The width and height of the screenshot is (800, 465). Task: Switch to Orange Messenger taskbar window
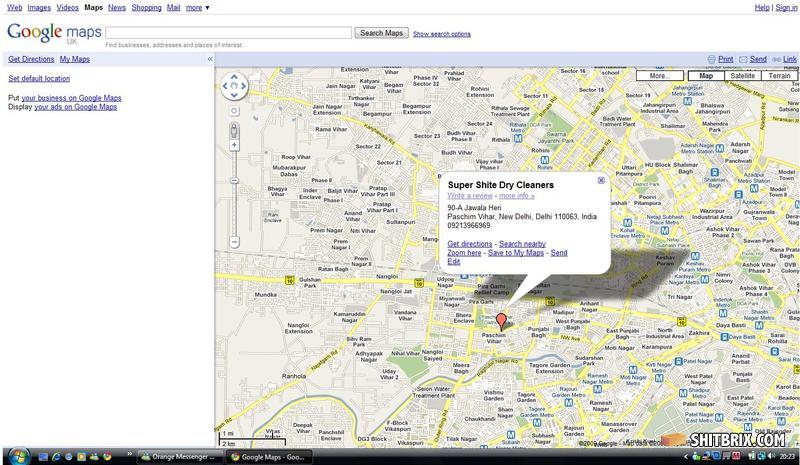(x=180, y=457)
